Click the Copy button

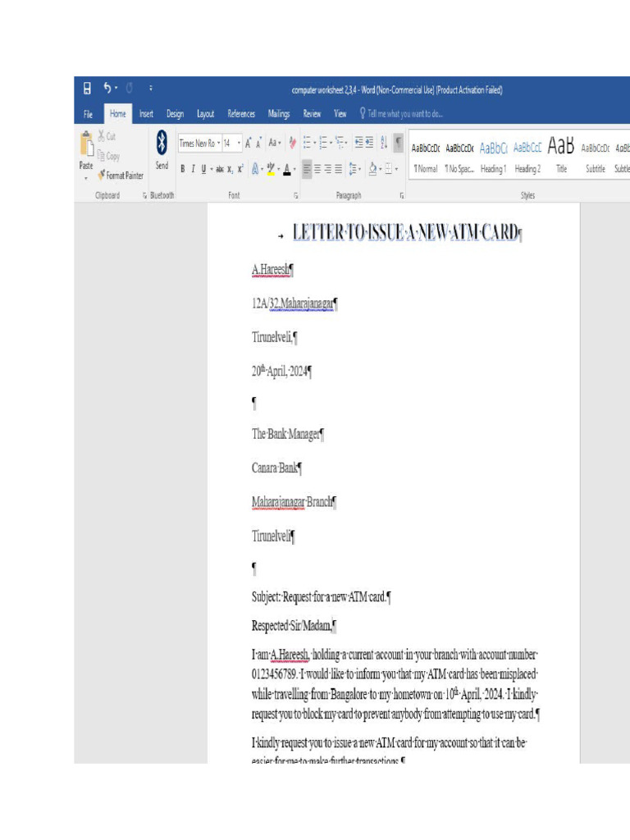click(108, 156)
